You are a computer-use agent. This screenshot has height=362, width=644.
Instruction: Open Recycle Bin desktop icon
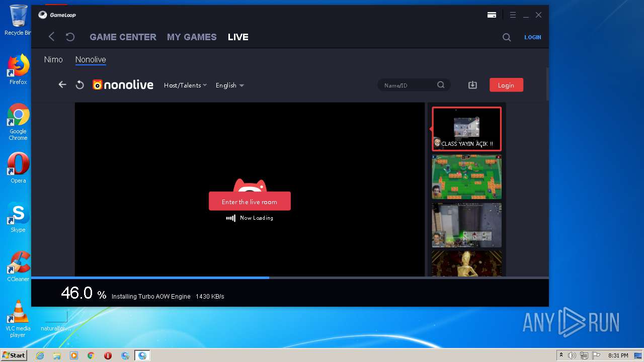18,20
